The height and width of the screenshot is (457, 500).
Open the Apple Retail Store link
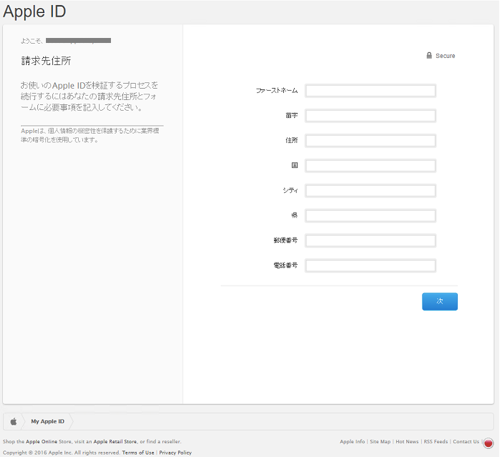(115, 442)
